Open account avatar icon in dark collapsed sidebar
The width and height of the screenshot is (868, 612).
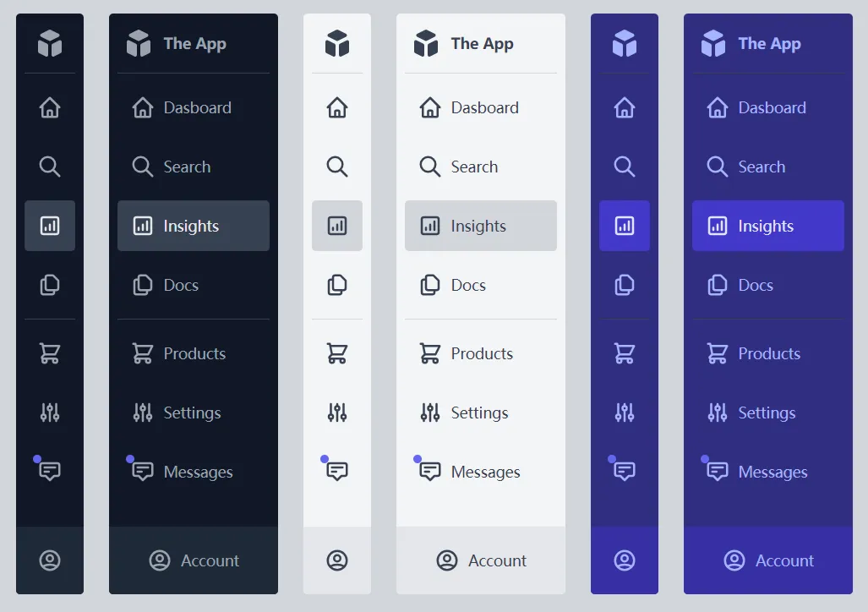[50, 560]
